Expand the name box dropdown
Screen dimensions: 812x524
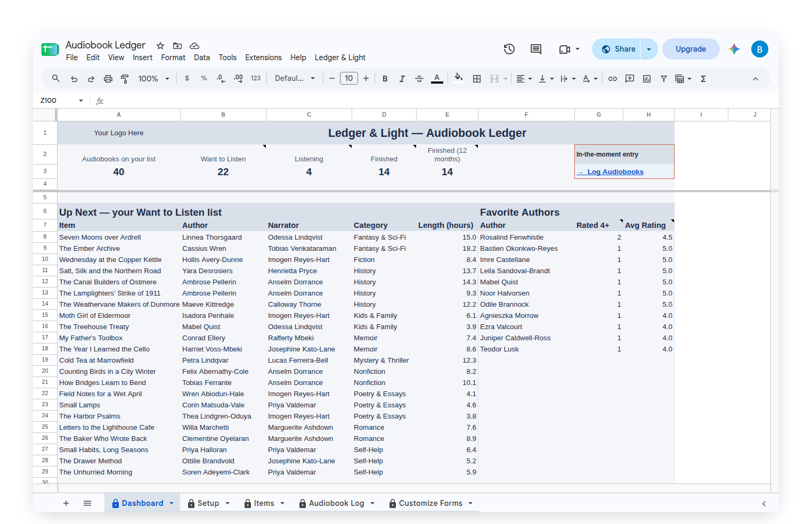coord(81,101)
